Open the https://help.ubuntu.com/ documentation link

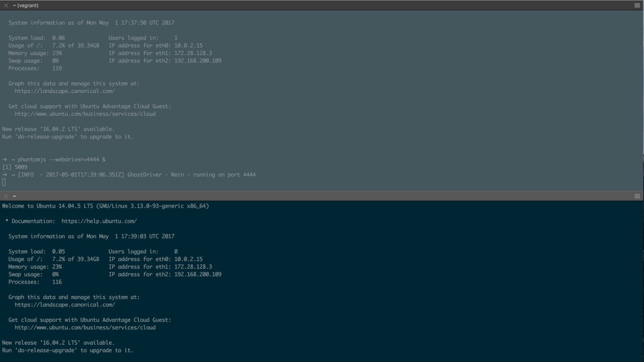99,221
